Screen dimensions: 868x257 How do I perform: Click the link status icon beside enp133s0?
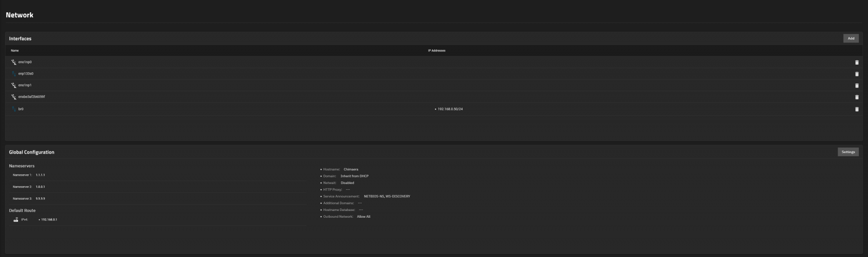[14, 74]
